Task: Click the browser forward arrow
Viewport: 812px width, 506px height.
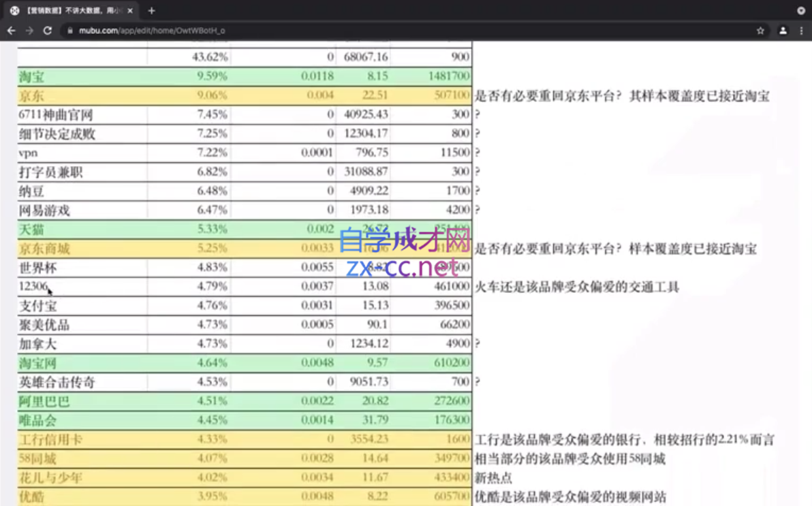Action: pos(29,31)
